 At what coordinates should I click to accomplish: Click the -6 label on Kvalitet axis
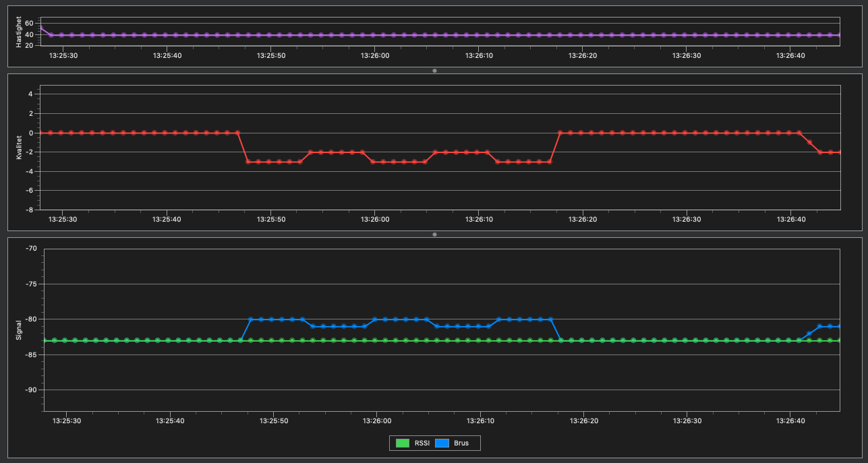29,191
